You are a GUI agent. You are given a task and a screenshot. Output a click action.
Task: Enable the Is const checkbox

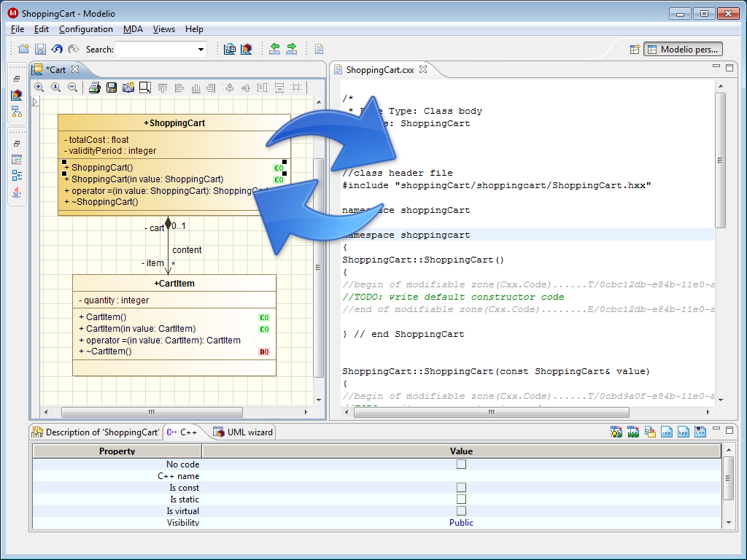point(461,488)
